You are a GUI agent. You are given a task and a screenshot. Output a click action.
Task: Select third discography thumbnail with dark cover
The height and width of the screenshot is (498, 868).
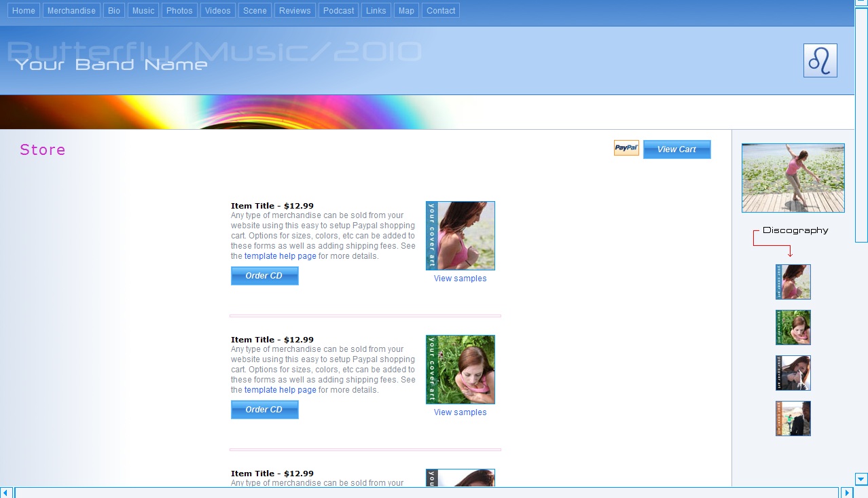793,373
